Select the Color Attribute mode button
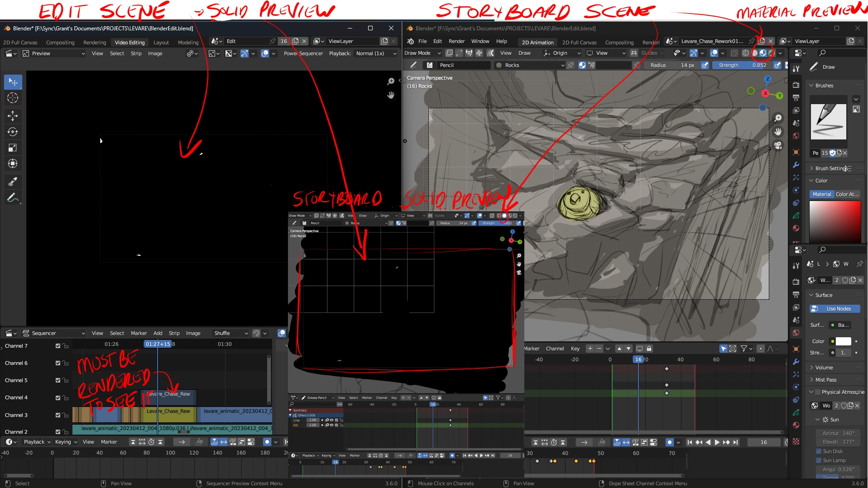The width and height of the screenshot is (868, 488). [847, 194]
